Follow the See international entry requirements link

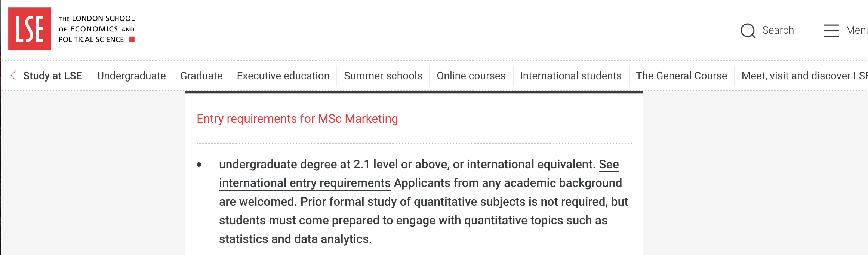[305, 183]
